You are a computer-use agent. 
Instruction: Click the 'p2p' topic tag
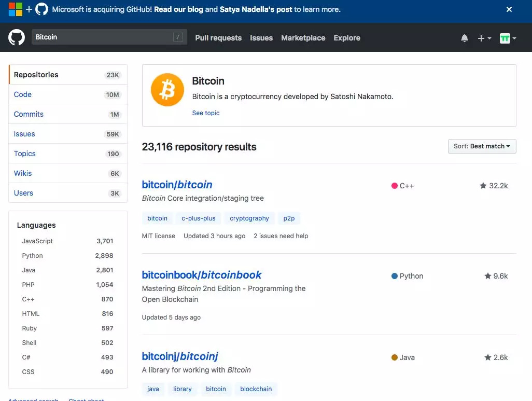[x=289, y=218]
